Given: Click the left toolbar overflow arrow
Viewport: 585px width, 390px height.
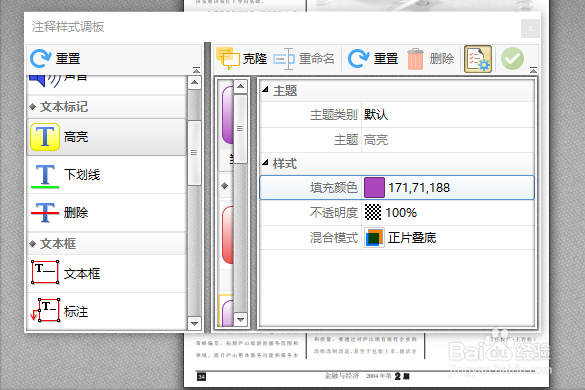Looking at the screenshot, I should 196,70.
